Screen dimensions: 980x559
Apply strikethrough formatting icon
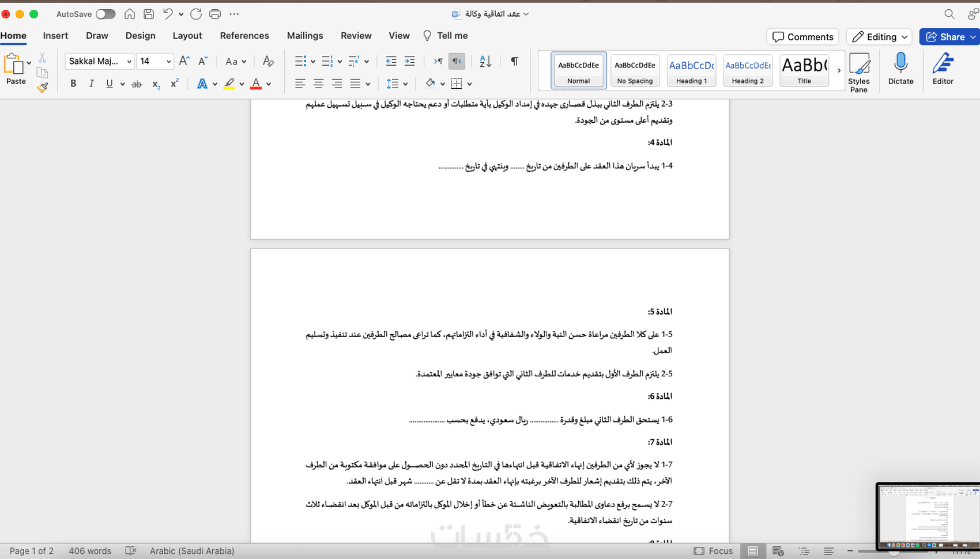(x=137, y=84)
